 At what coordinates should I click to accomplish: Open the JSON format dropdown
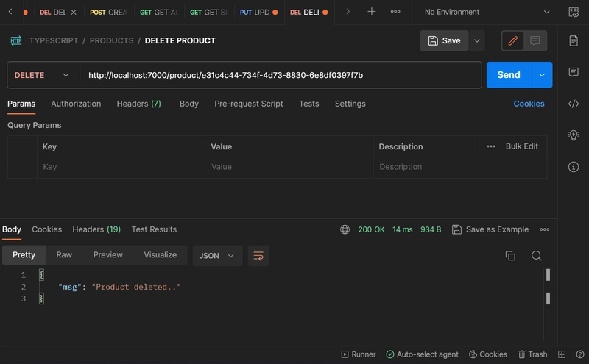click(216, 256)
